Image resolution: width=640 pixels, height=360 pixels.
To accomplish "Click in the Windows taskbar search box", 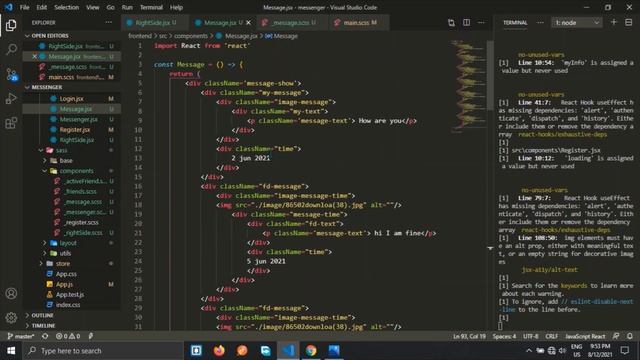I will pyautogui.click(x=103, y=351).
